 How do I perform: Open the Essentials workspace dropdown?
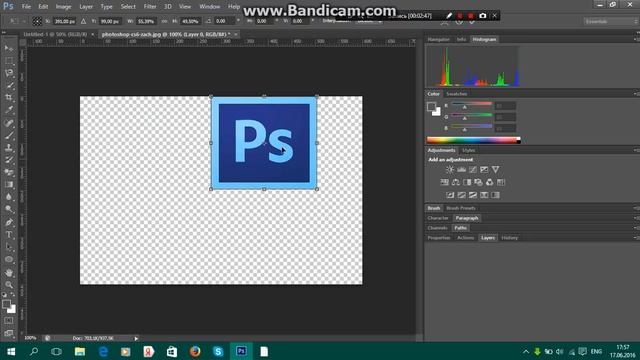610,21
